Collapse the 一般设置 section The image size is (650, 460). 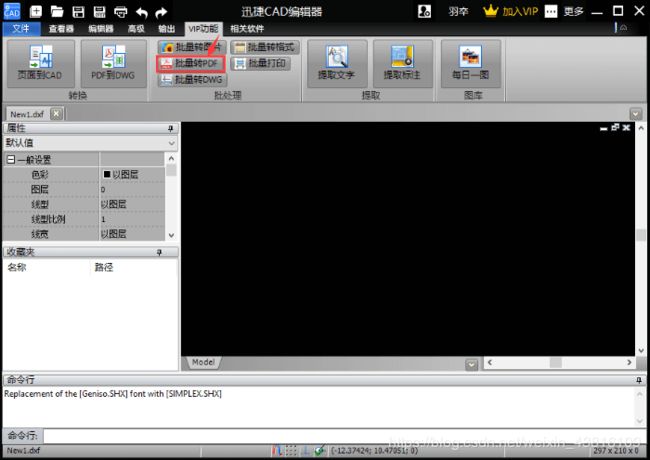point(11,160)
